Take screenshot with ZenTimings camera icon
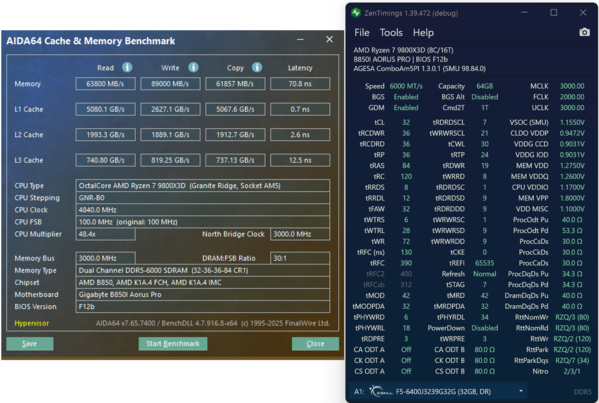 tap(584, 32)
